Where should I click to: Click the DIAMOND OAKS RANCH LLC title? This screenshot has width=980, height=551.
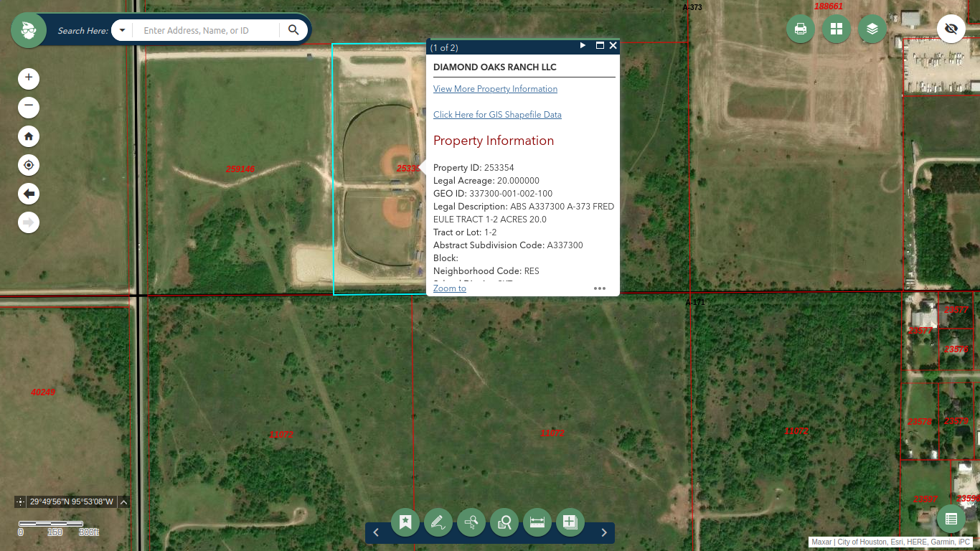495,67
